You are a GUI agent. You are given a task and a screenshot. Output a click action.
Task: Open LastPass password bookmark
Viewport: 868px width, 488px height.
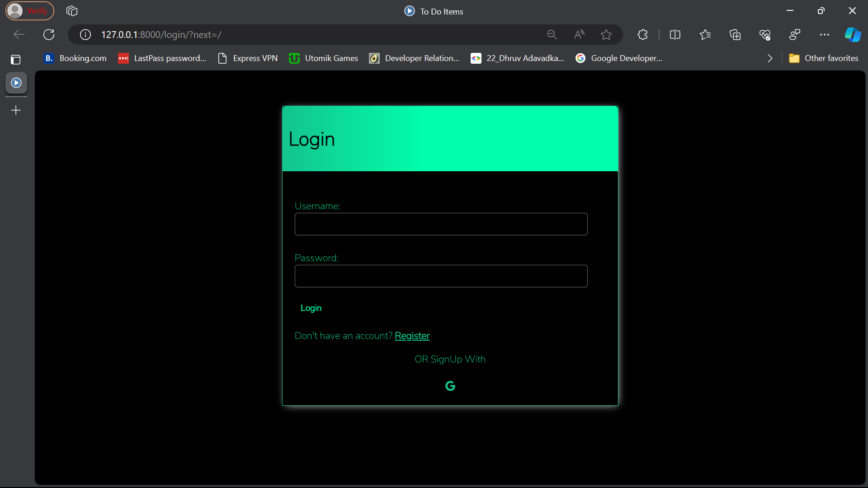click(x=162, y=58)
